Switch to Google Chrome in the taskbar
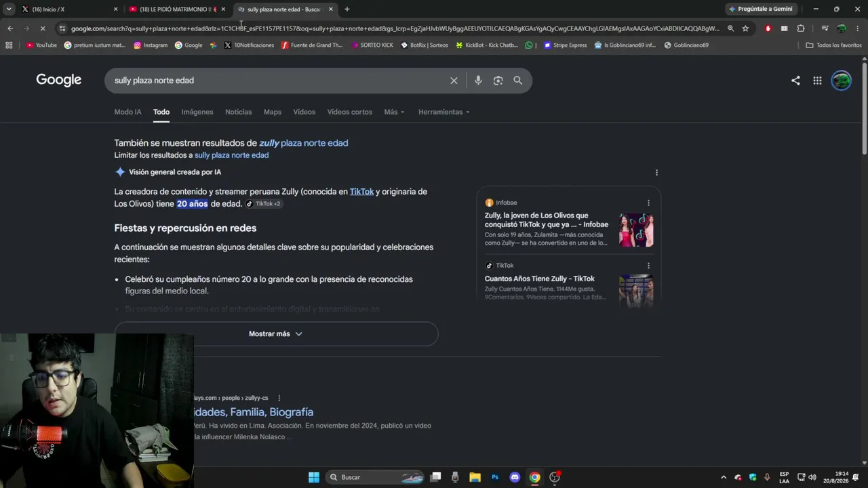 click(x=534, y=477)
